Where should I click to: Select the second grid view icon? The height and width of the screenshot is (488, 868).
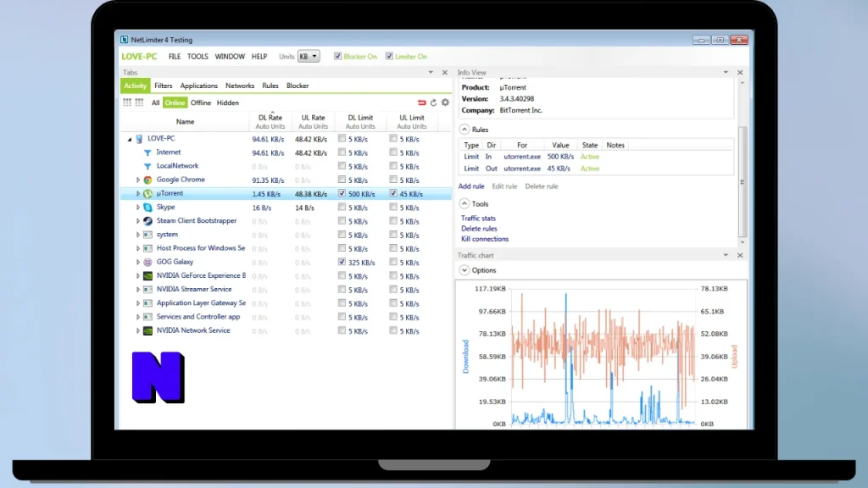[x=139, y=103]
